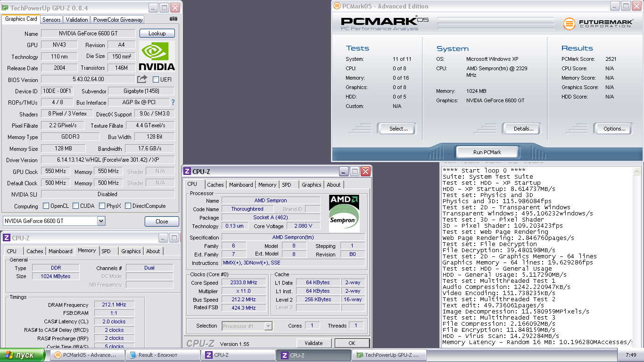Click the PCMark05 title bar icon
The image size is (644, 362).
click(x=337, y=6)
